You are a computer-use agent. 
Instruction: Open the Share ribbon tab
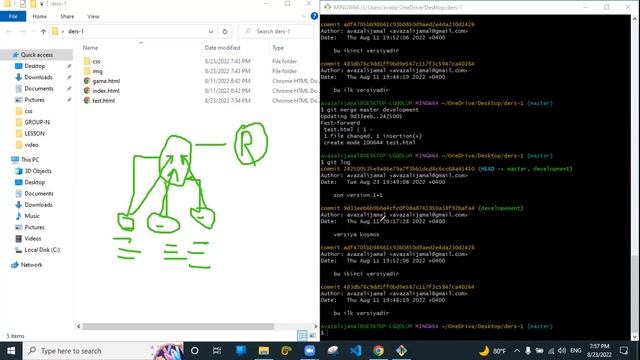pyautogui.click(x=67, y=16)
